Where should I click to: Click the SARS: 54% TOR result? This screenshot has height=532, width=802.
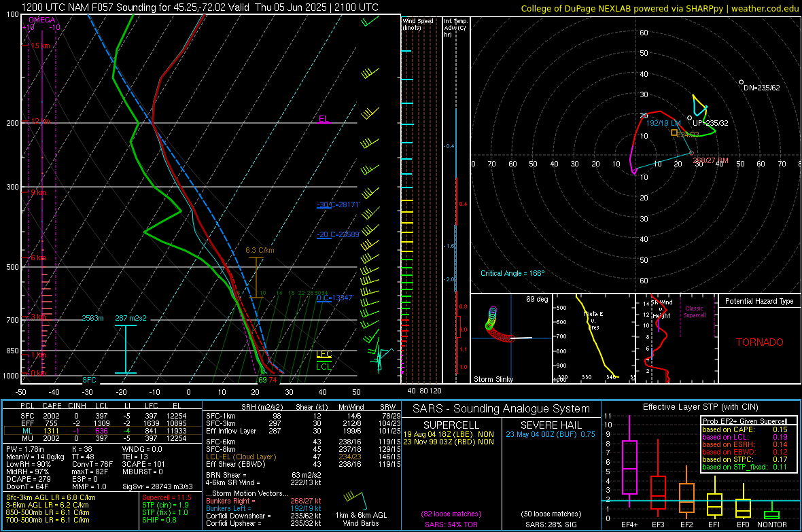[x=451, y=525]
